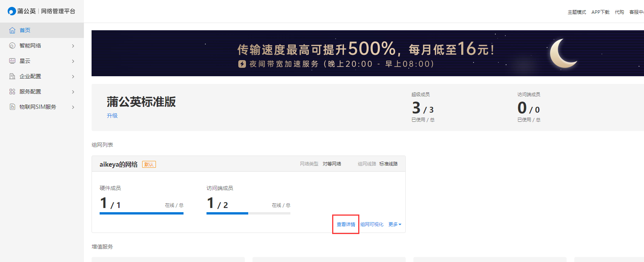Click the aikeya的网络 title

[118, 164]
